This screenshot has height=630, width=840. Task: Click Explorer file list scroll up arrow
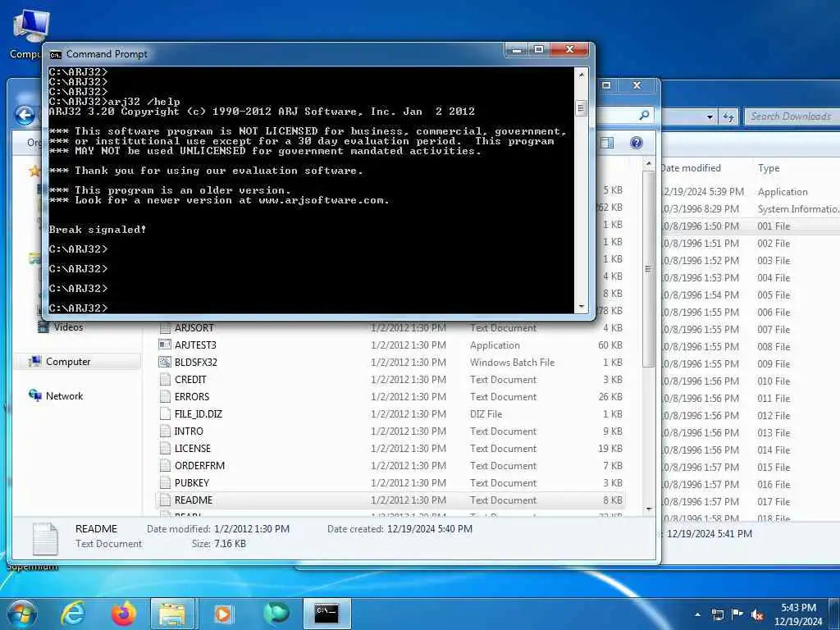pos(649,163)
